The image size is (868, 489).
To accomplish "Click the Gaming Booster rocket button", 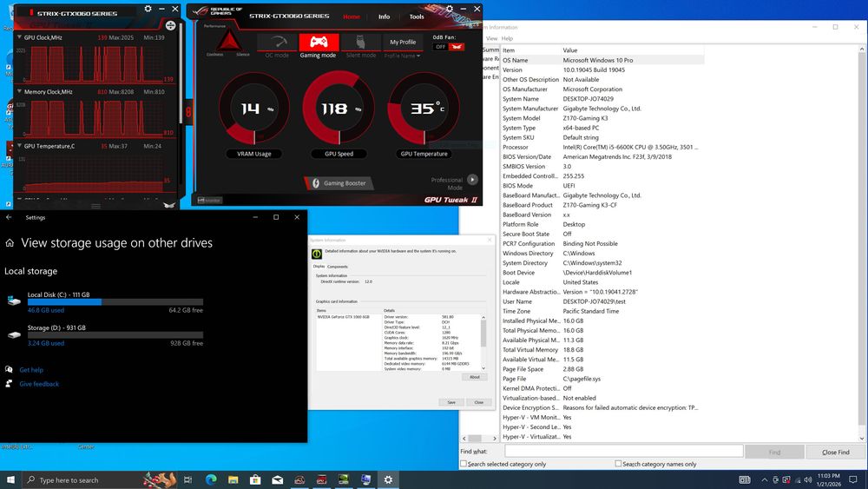I will pos(339,182).
